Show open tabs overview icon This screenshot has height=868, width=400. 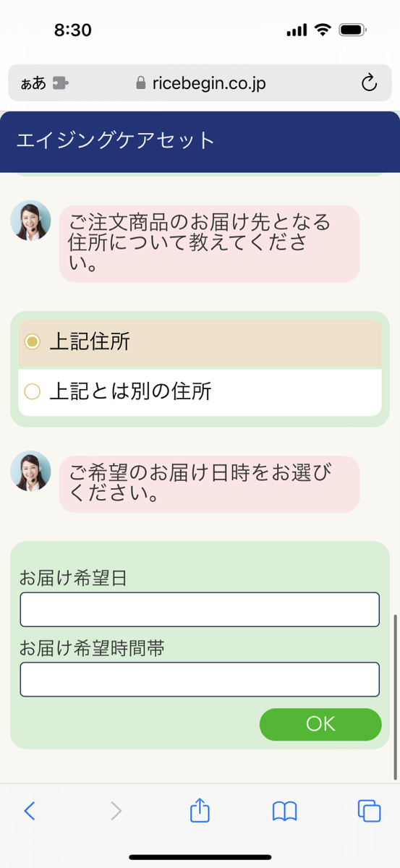370,811
